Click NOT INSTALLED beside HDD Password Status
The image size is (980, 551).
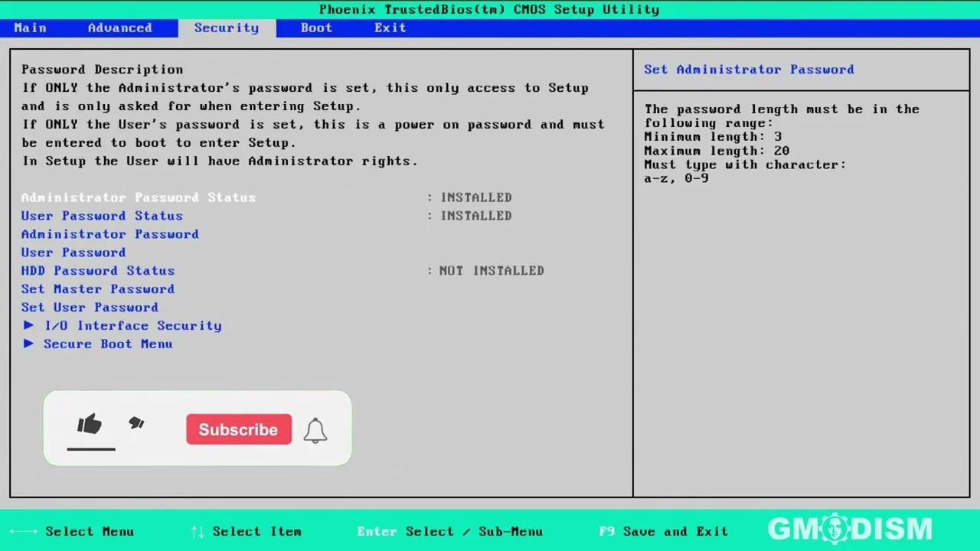491,270
